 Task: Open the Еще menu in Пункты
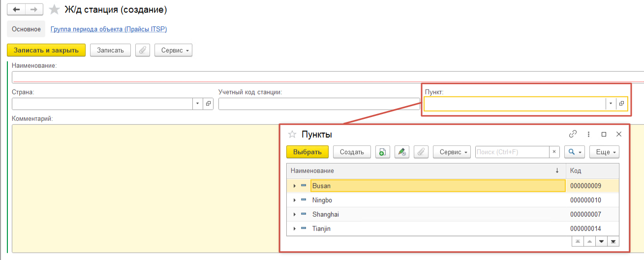604,152
